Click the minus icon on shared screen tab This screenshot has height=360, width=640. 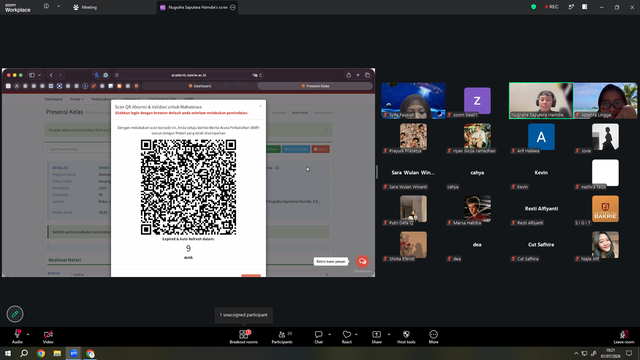tap(233, 7)
